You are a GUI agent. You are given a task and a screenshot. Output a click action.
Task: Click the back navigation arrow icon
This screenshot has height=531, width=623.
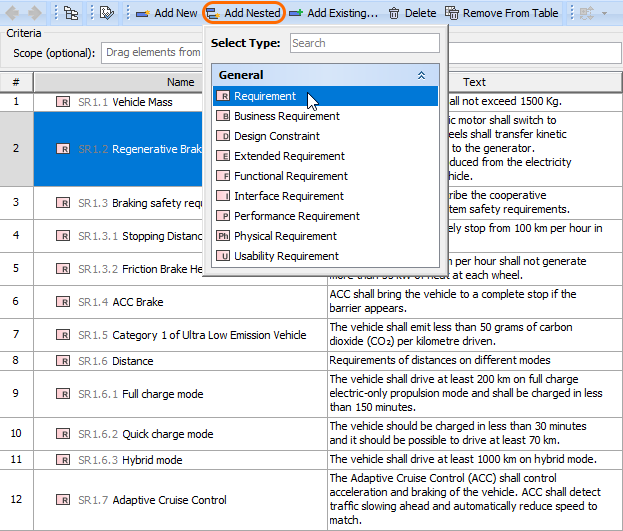point(12,13)
